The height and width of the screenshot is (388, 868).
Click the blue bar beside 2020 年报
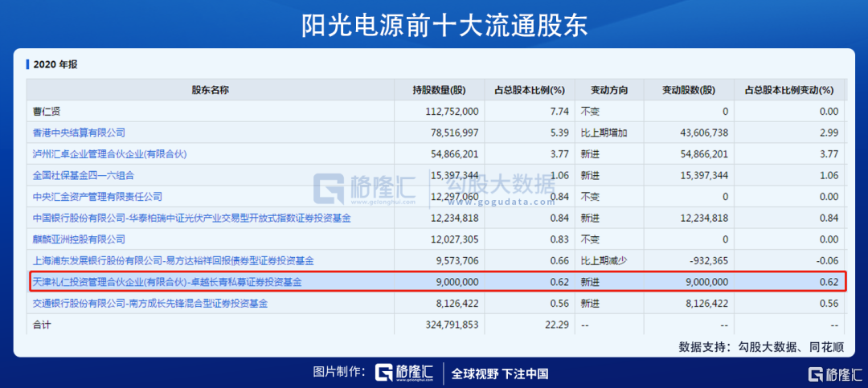pyautogui.click(x=27, y=64)
